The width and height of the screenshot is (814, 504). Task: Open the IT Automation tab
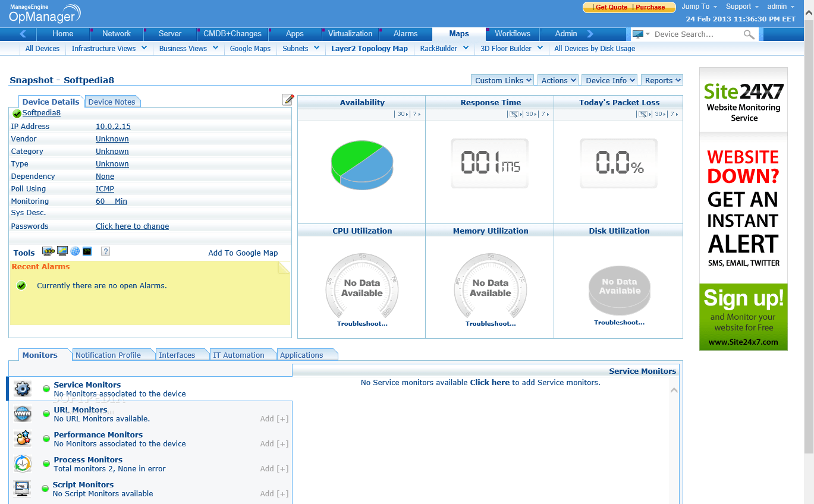[240, 354]
